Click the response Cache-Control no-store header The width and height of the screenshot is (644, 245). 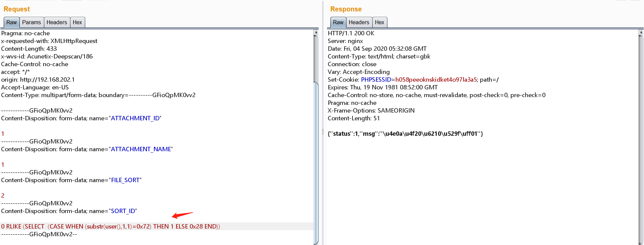(x=437, y=95)
